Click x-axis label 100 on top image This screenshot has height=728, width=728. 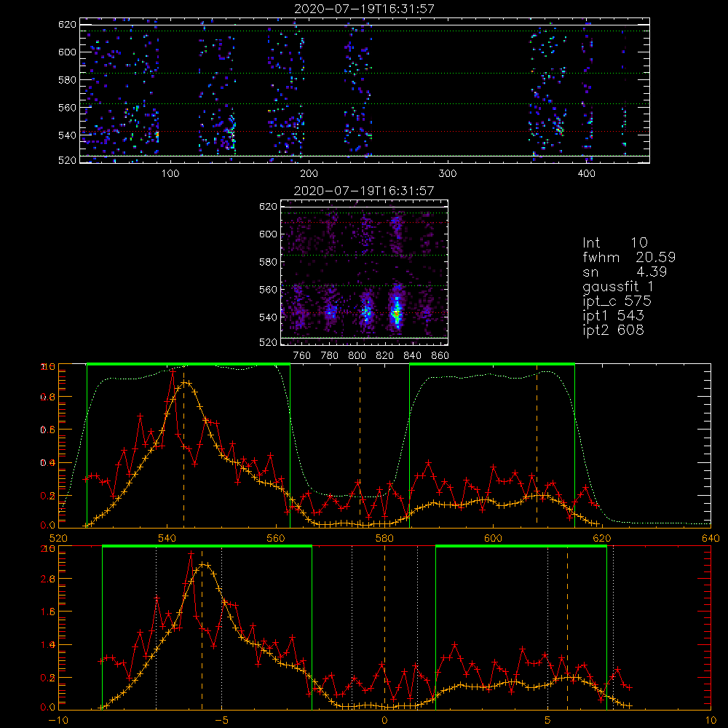pos(170,174)
